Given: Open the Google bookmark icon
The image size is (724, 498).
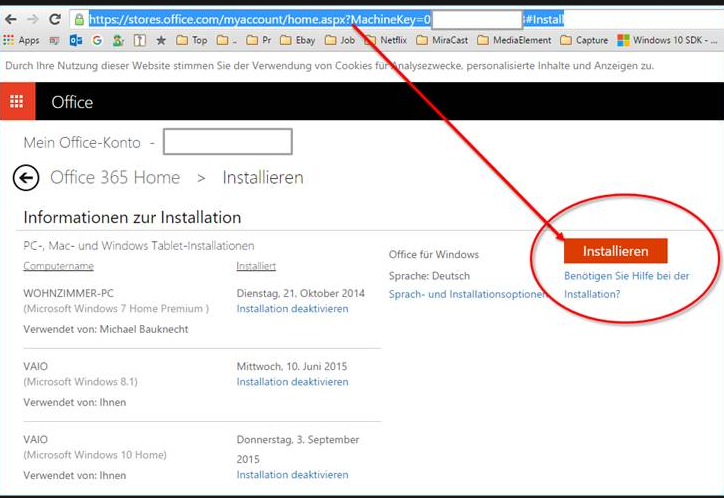Looking at the screenshot, I should (x=97, y=40).
